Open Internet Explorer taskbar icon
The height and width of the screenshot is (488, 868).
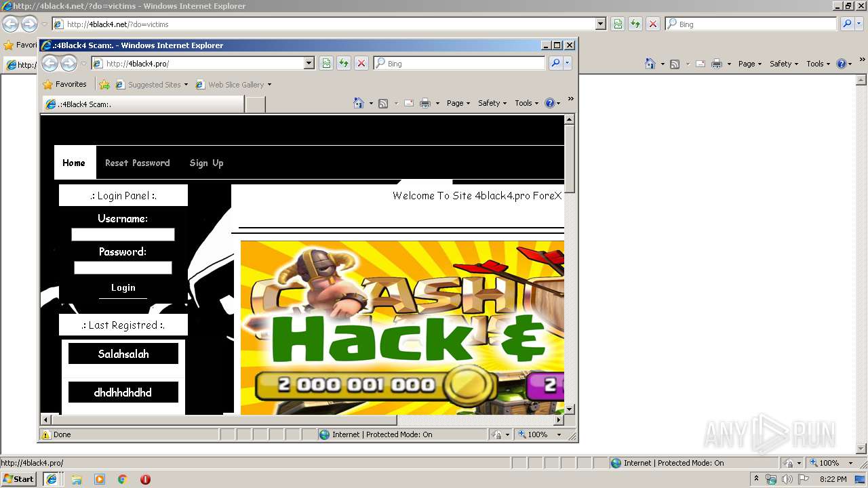click(52, 479)
